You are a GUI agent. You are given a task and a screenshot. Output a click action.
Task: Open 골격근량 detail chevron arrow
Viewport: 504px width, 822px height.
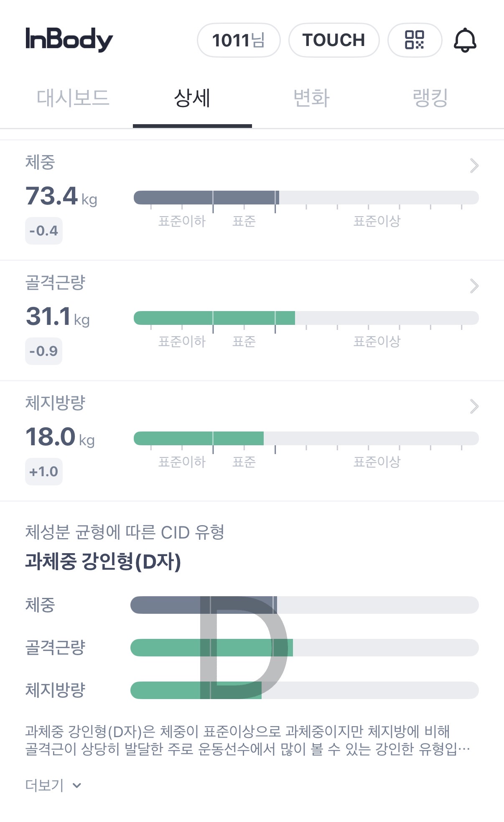click(x=474, y=286)
